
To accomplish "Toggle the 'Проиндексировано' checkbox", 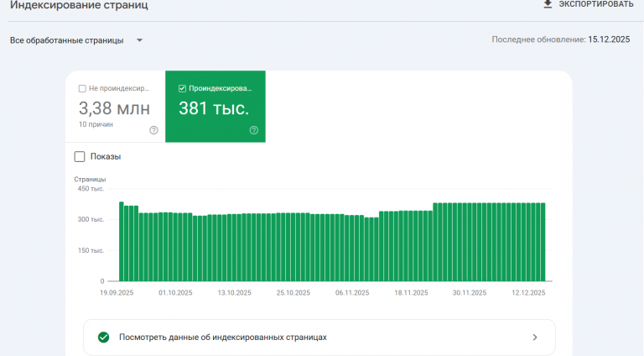I will 183,88.
